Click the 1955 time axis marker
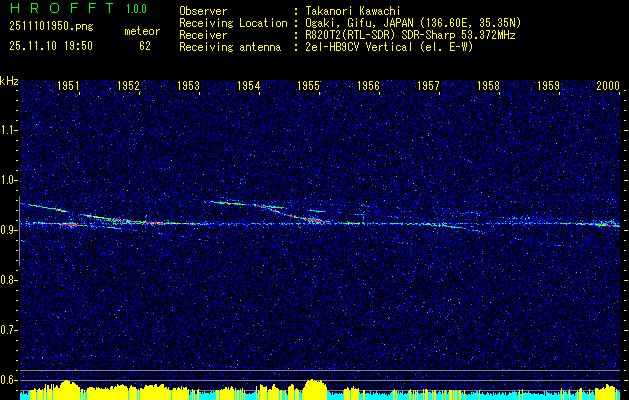 pyautogui.click(x=308, y=85)
